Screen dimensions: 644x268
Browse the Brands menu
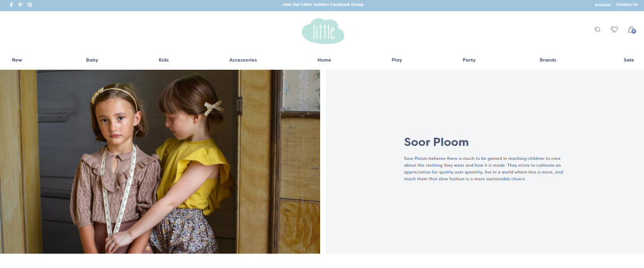click(x=548, y=60)
